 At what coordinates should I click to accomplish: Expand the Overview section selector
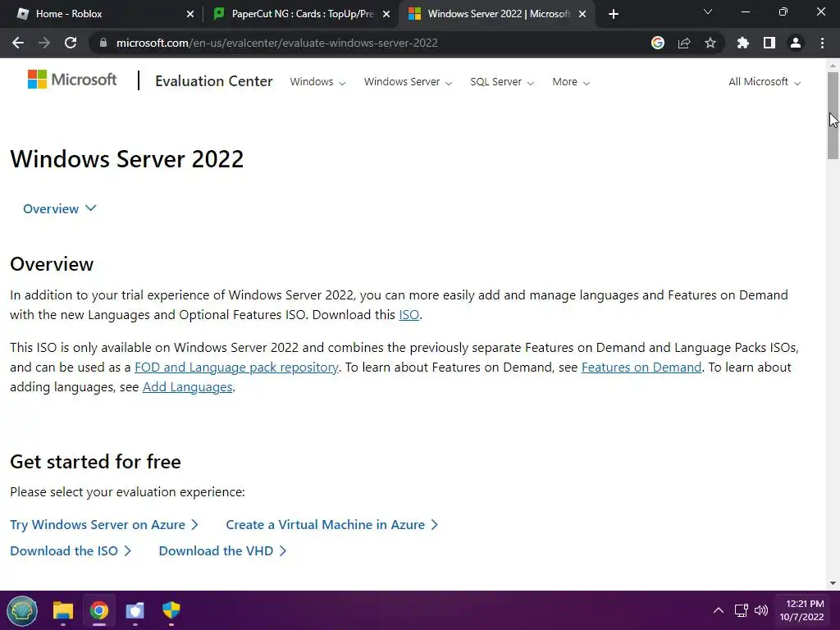tap(59, 208)
